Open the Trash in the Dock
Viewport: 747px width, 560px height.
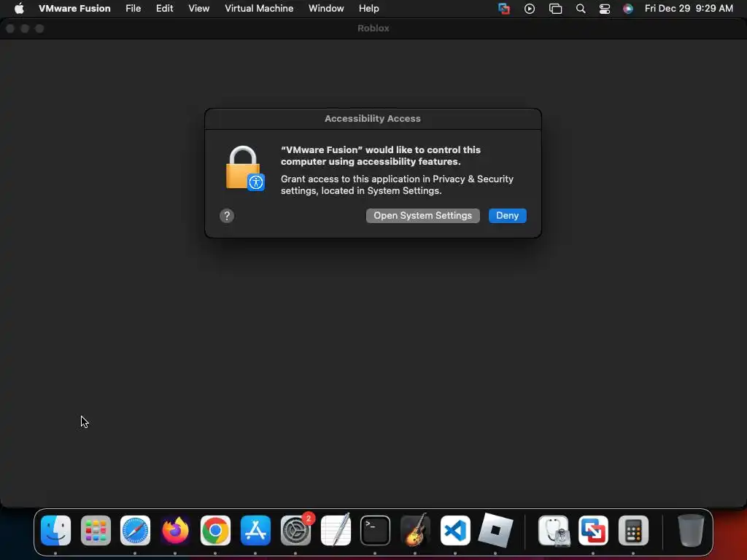click(691, 530)
